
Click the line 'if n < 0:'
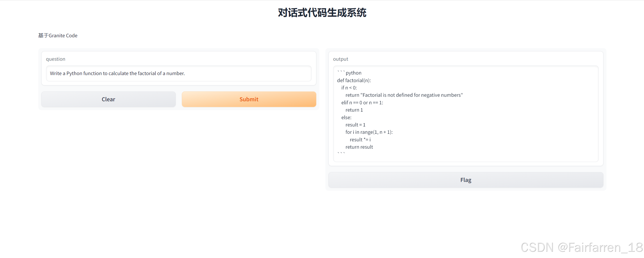(x=349, y=88)
